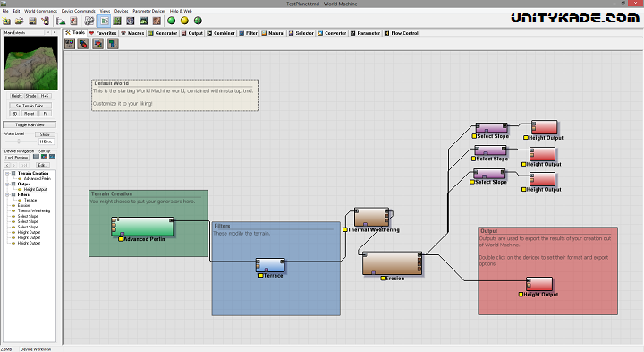The height and width of the screenshot is (352, 644).
Task: Open world settings gears icon
Action: pyautogui.click(x=89, y=21)
